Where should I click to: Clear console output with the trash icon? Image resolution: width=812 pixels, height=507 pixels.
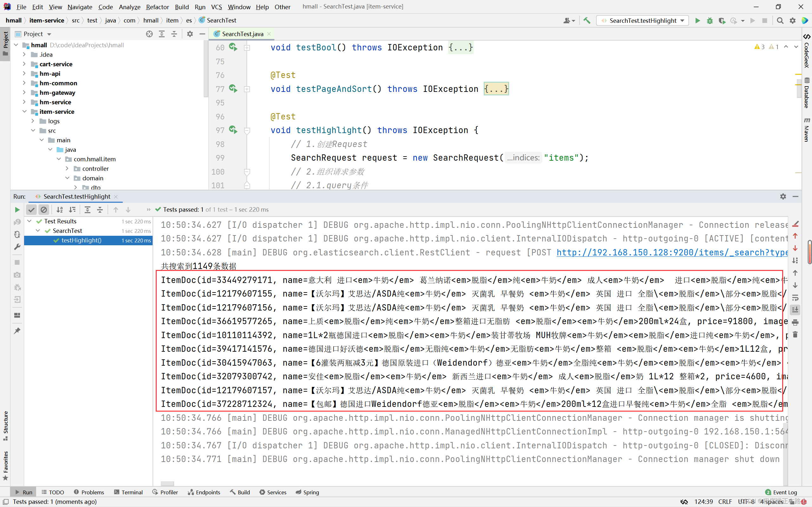[x=795, y=335]
